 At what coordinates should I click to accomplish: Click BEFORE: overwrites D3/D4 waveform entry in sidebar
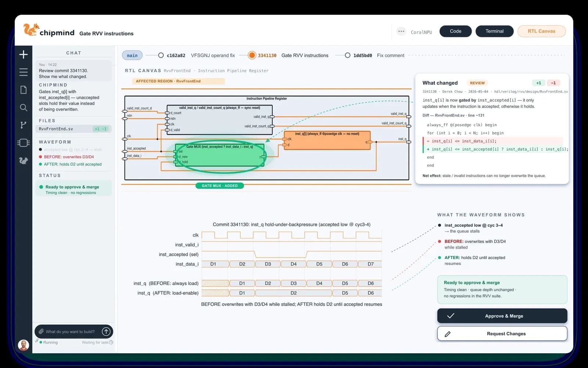click(x=69, y=157)
